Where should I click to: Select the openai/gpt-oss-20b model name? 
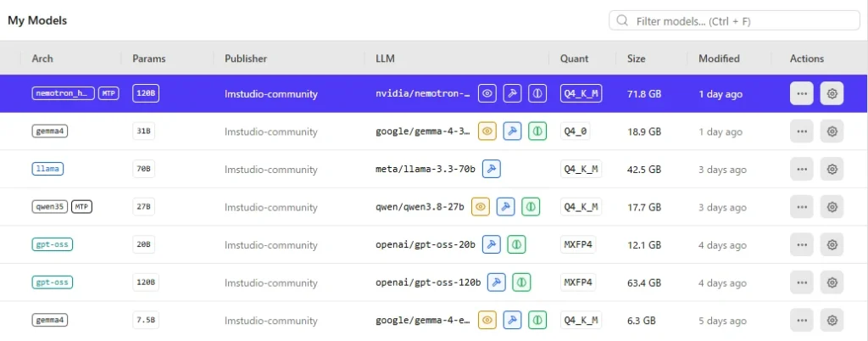pyautogui.click(x=426, y=244)
